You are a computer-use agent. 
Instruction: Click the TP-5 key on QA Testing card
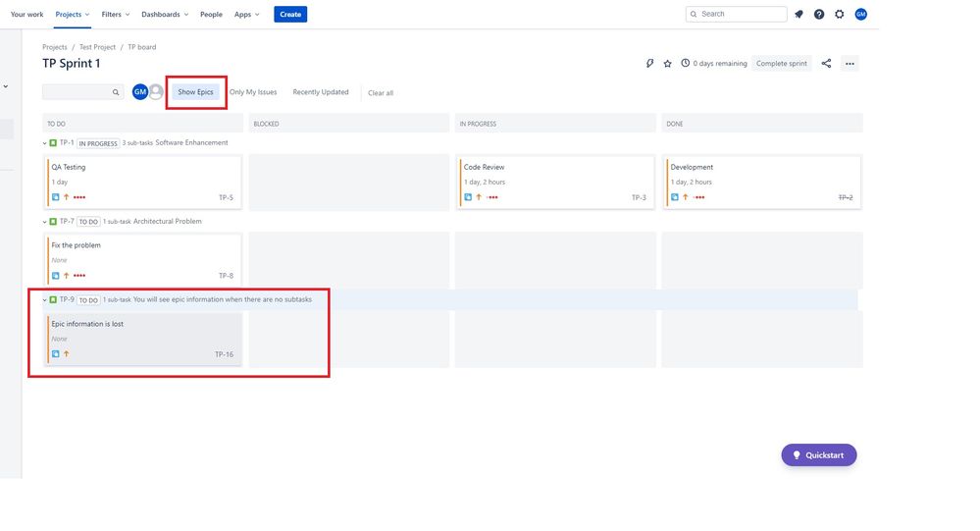(x=226, y=197)
